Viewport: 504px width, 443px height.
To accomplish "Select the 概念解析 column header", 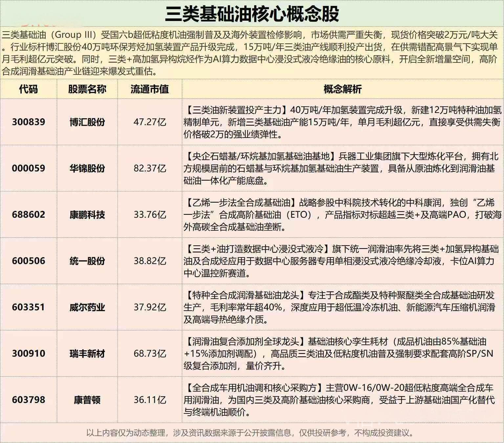I will [342, 89].
